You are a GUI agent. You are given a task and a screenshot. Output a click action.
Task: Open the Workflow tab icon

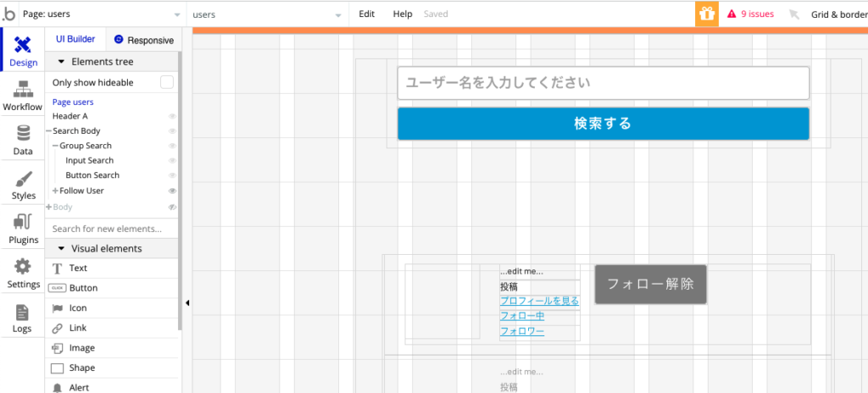[22, 89]
